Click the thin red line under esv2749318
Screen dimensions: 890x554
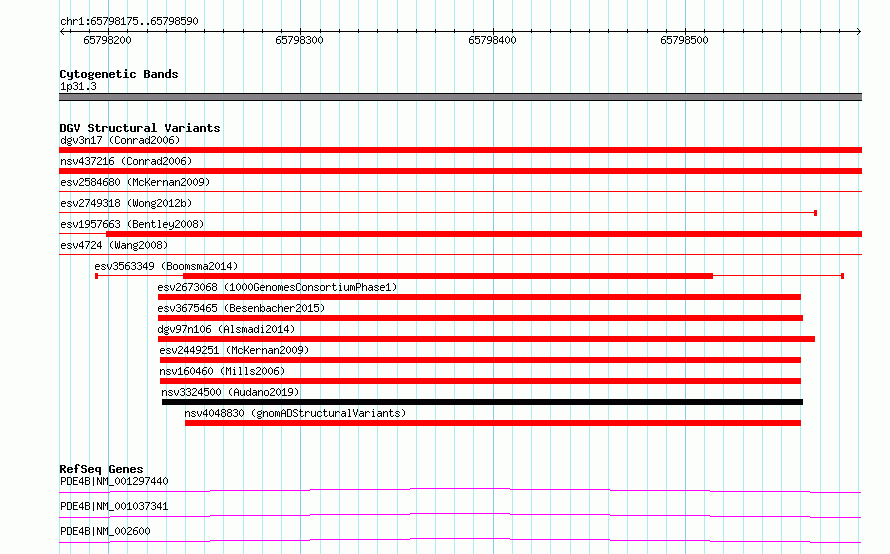[x=437, y=213]
